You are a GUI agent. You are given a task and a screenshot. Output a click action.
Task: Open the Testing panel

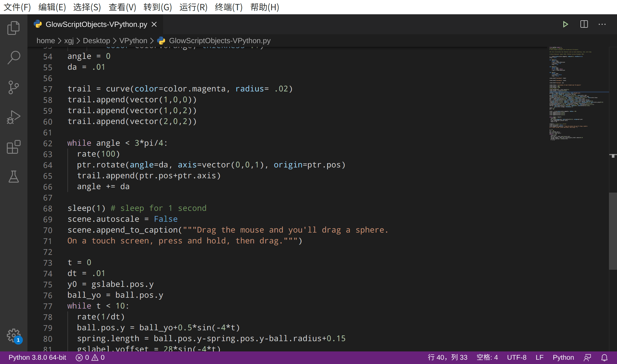pyautogui.click(x=13, y=177)
